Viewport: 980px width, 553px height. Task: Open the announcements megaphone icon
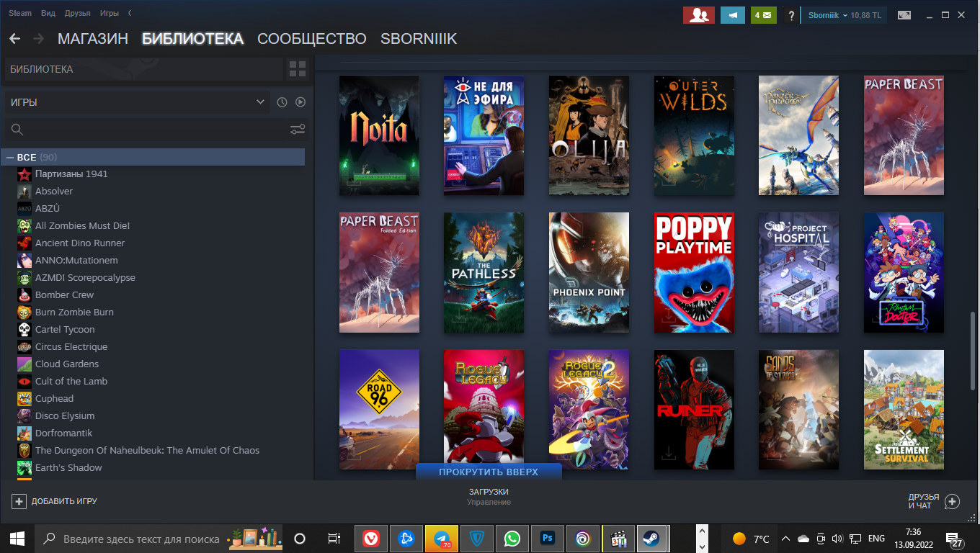tap(733, 15)
